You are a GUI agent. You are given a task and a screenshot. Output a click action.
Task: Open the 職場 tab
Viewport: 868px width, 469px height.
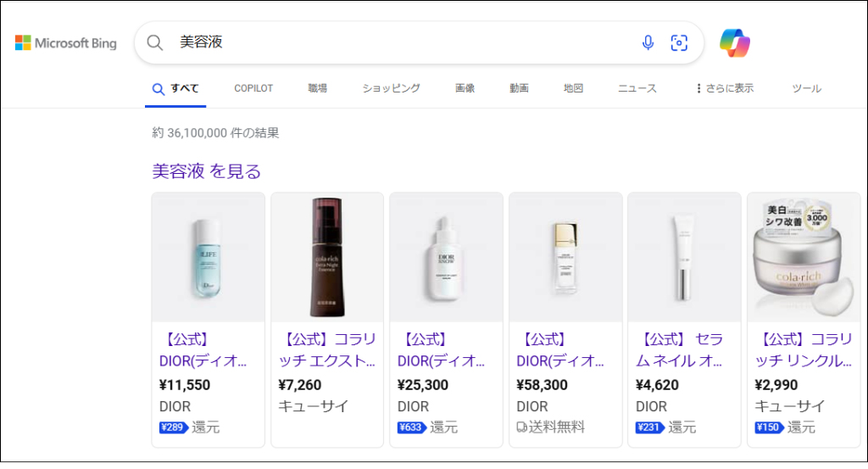click(318, 88)
